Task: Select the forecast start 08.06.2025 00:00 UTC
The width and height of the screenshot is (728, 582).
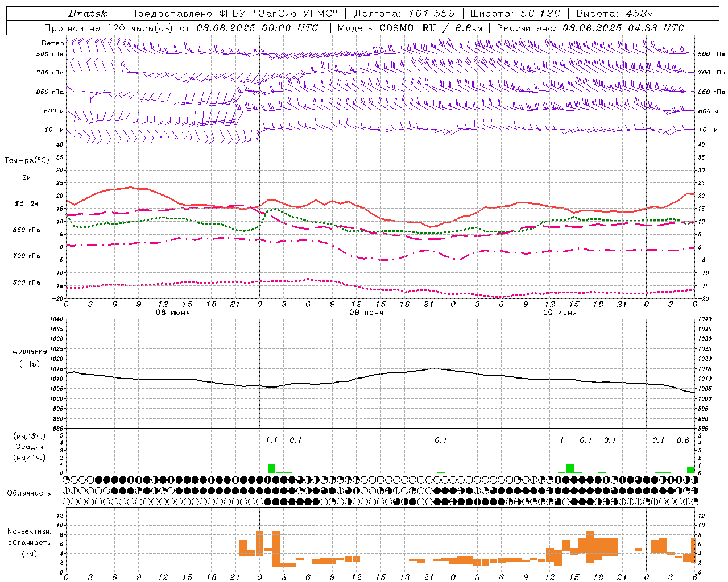Action: click(257, 28)
